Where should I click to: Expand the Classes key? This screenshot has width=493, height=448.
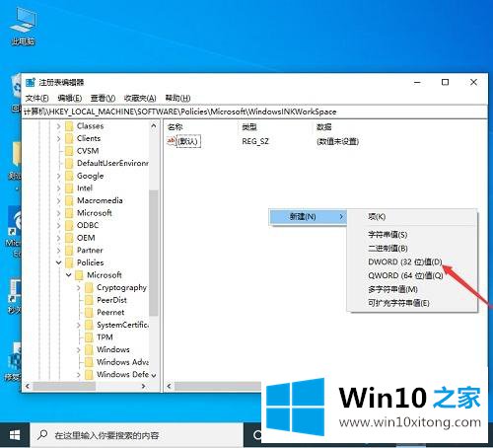click(x=58, y=126)
